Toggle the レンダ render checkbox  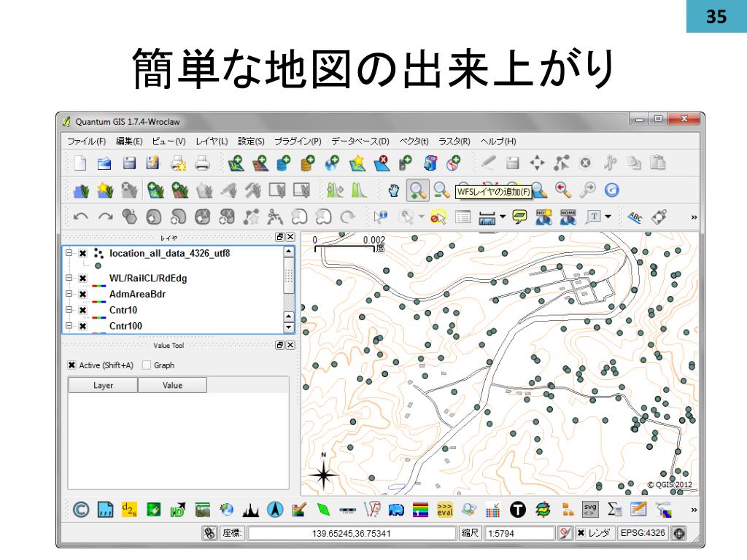(581, 533)
